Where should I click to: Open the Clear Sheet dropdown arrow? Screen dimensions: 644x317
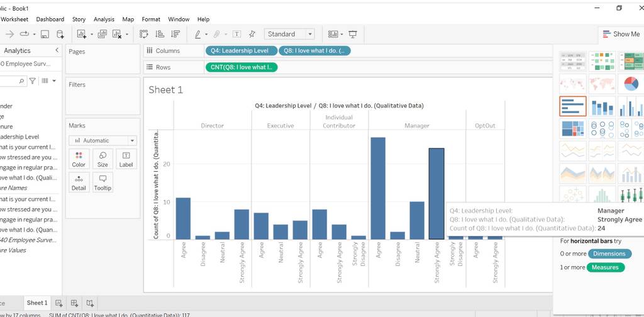click(127, 35)
